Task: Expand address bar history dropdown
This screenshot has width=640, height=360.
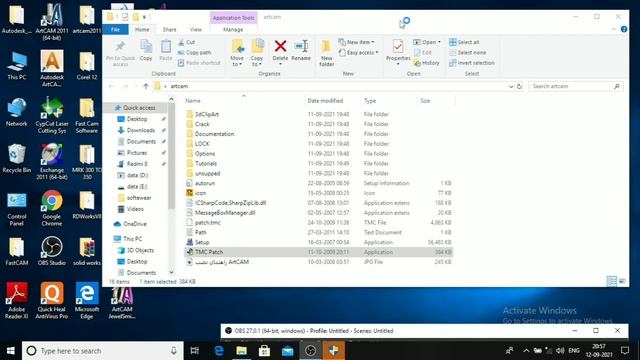Action: [511, 87]
